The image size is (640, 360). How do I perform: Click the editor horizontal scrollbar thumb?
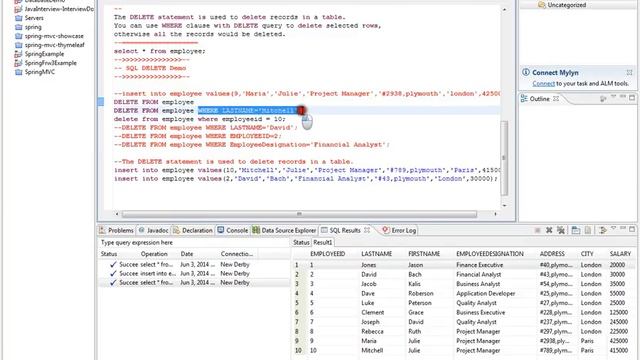tap(299, 214)
